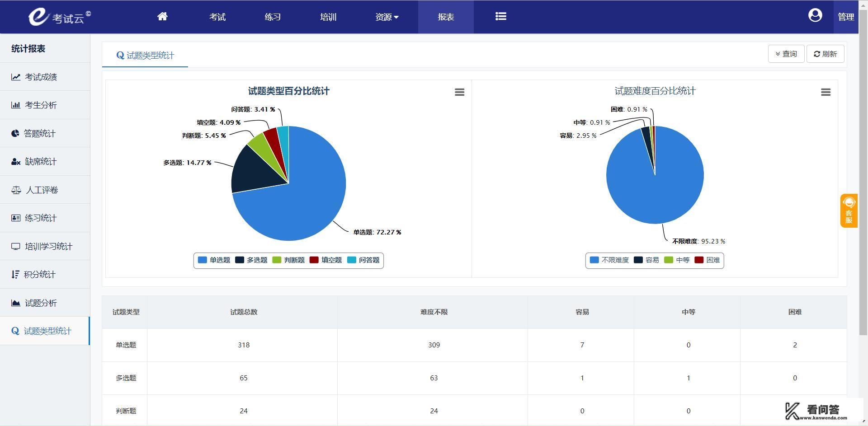Click the 刷新 refresh button
868x426 pixels.
point(826,54)
